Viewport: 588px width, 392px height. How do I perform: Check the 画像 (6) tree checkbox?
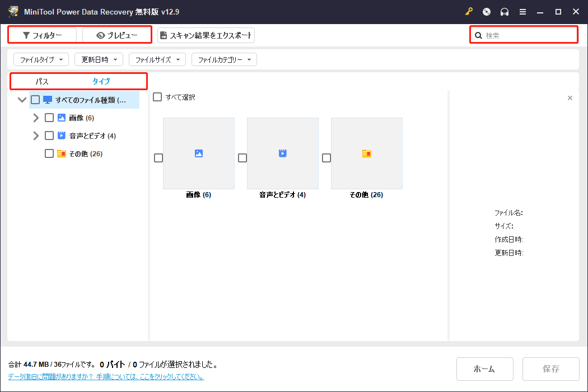click(x=49, y=118)
